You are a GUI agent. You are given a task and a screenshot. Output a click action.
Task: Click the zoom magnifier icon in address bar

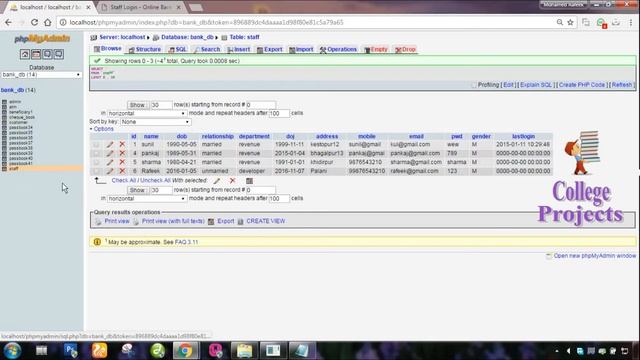click(x=560, y=22)
